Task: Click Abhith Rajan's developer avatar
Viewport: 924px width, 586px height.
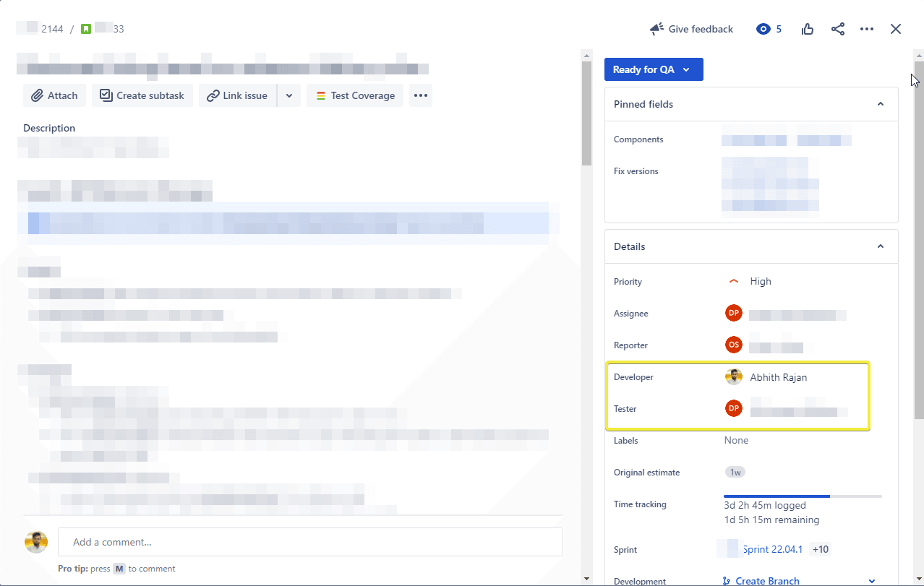Action: click(x=734, y=376)
